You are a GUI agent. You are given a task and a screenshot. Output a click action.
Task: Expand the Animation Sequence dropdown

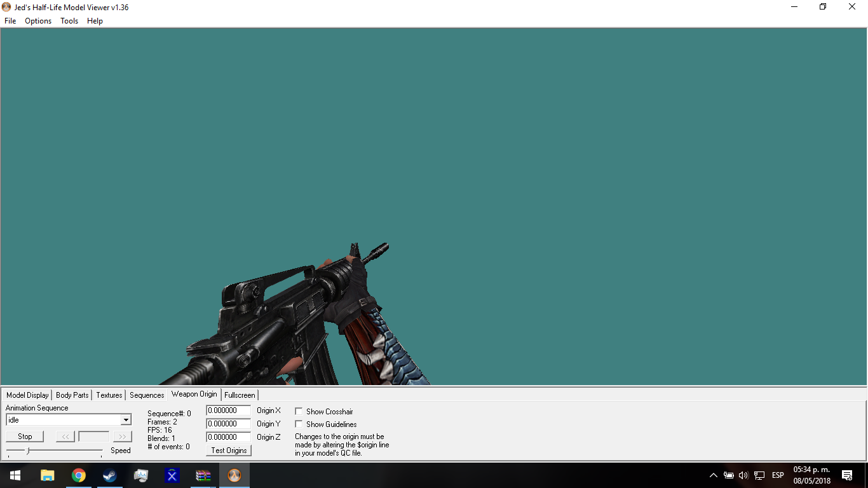pos(126,420)
